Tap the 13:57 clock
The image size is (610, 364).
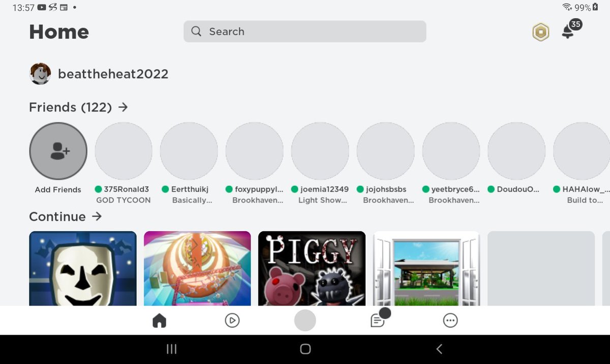click(x=23, y=8)
